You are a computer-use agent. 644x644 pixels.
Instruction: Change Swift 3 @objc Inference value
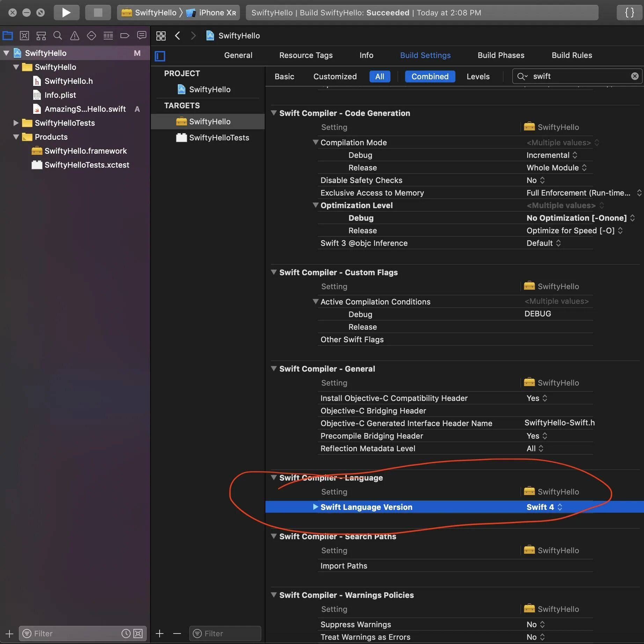pos(544,243)
